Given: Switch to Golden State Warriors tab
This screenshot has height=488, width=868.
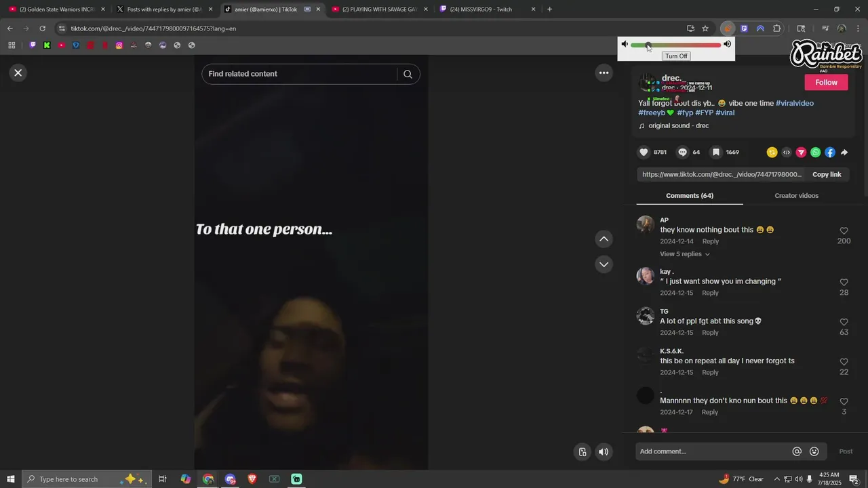Looking at the screenshot, I should [58, 9].
